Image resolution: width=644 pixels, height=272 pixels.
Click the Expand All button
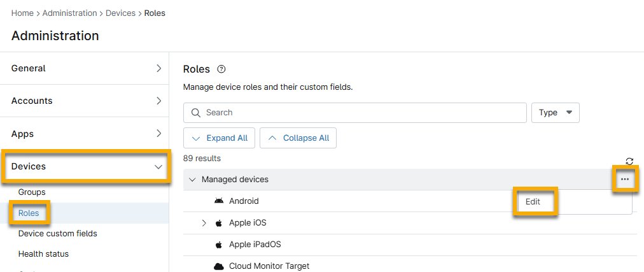click(220, 138)
